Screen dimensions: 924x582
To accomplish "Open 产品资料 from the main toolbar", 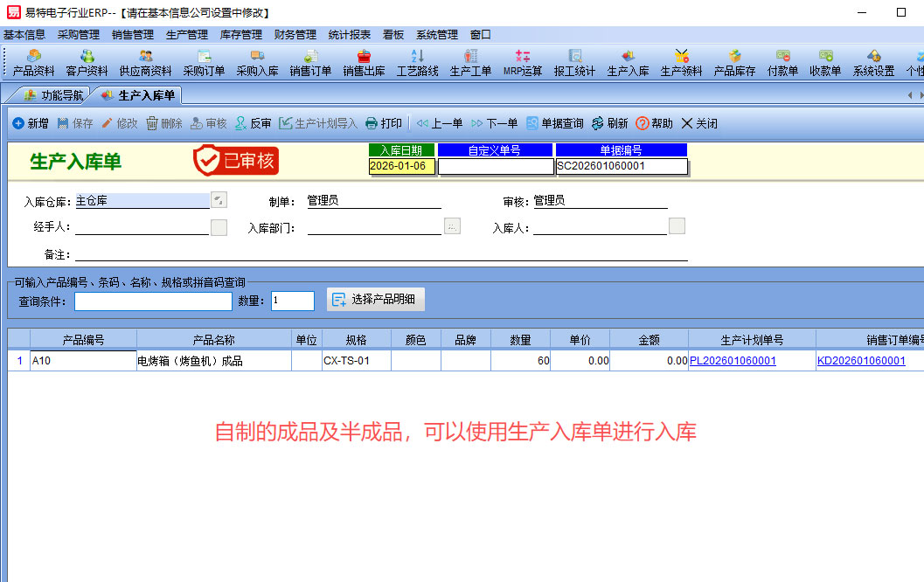I will [33, 63].
